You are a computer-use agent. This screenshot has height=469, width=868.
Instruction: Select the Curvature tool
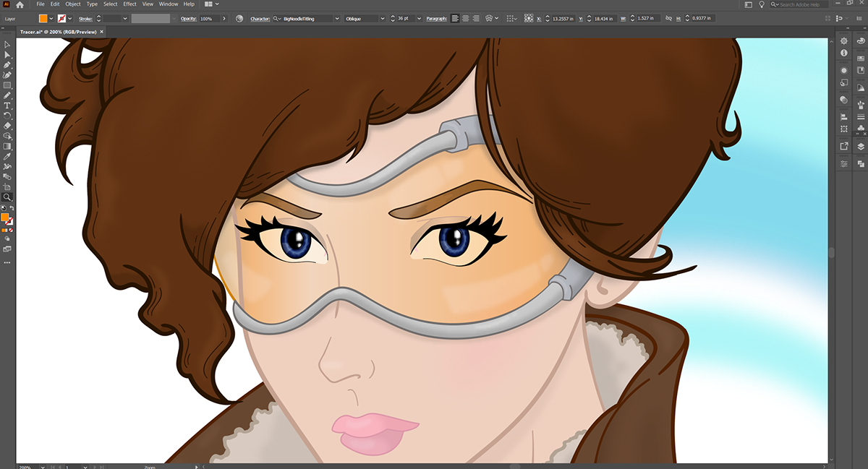7,75
